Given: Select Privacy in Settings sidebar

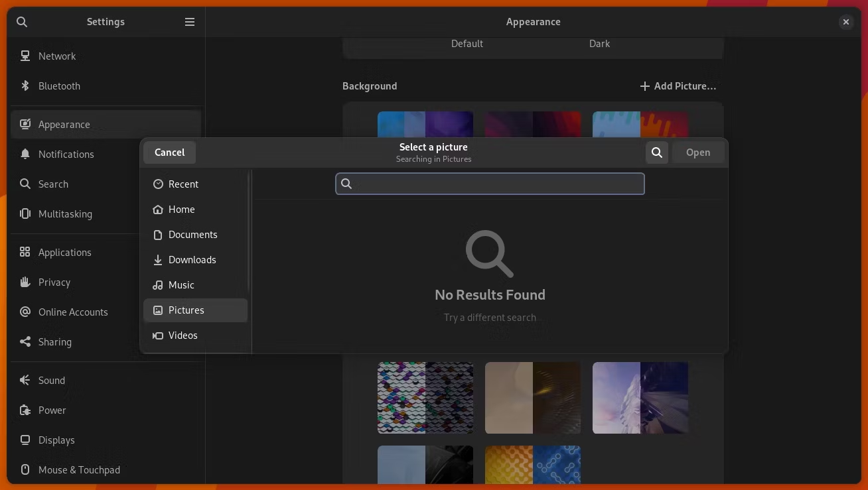Looking at the screenshot, I should click(x=76, y=282).
